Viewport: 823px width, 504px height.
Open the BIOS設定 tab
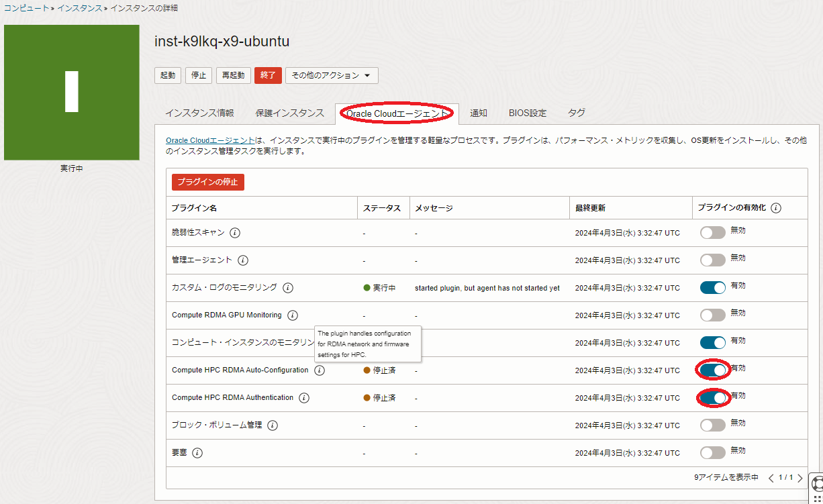527,113
